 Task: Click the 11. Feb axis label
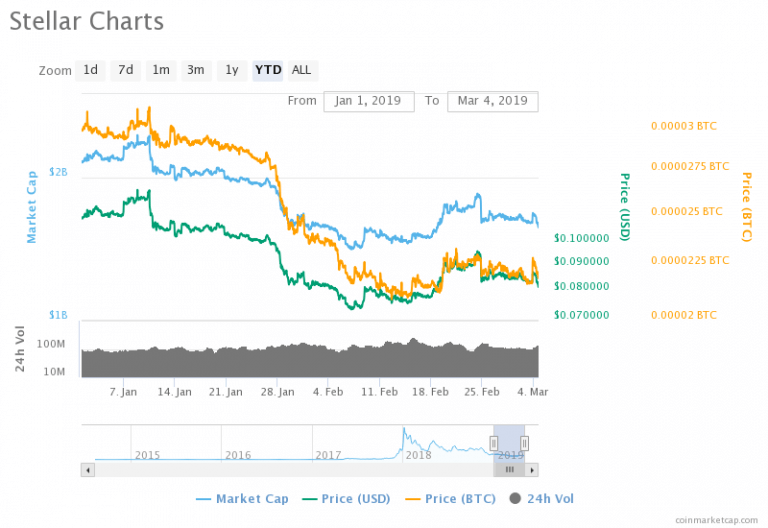pyautogui.click(x=380, y=392)
